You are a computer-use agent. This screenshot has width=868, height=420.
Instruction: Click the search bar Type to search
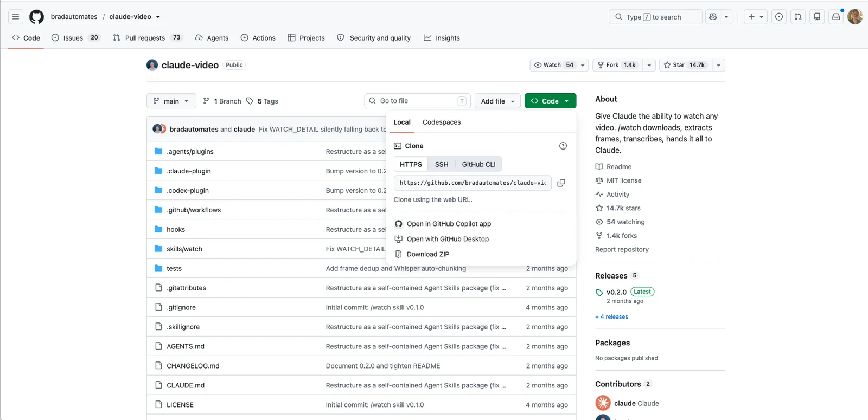pos(655,17)
